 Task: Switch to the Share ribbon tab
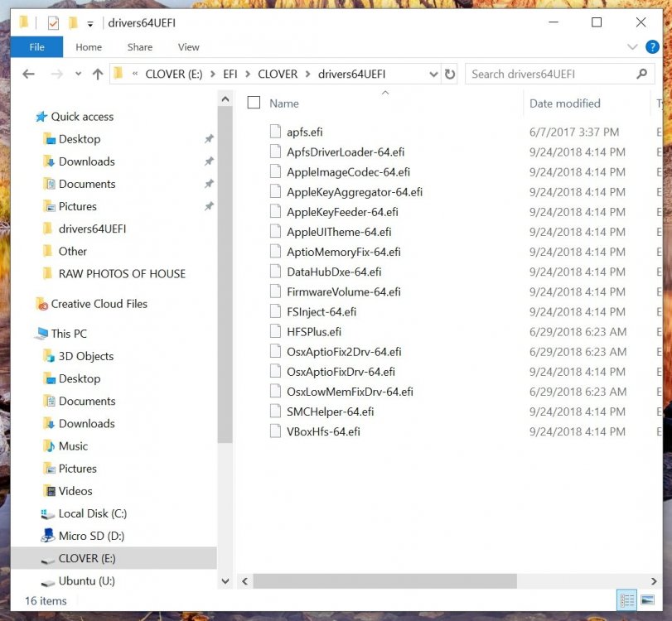tap(140, 47)
